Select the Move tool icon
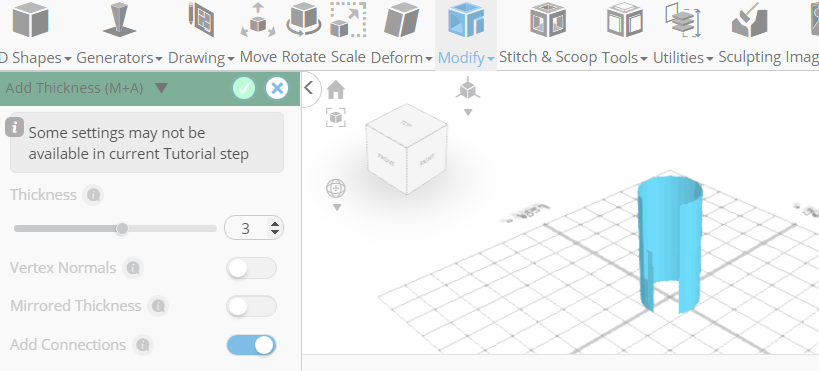This screenshot has width=819, height=371. coord(258,20)
